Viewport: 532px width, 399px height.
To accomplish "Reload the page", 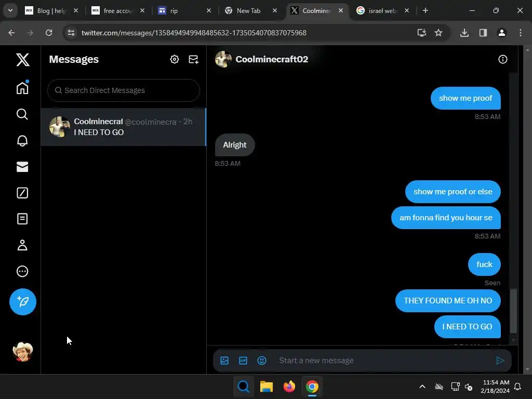I will tap(49, 33).
